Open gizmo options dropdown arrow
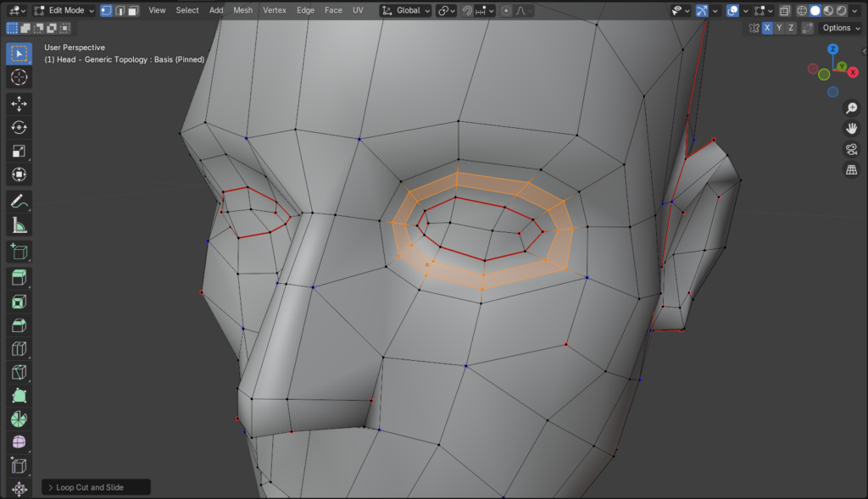868x499 pixels. point(715,10)
